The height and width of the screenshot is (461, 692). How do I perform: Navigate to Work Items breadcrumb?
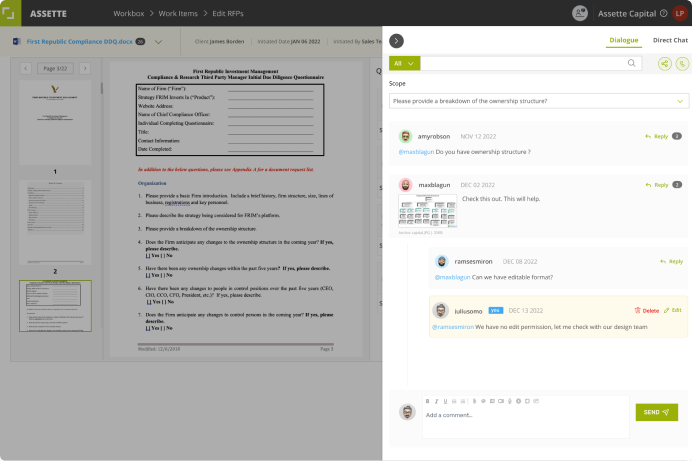click(x=178, y=14)
